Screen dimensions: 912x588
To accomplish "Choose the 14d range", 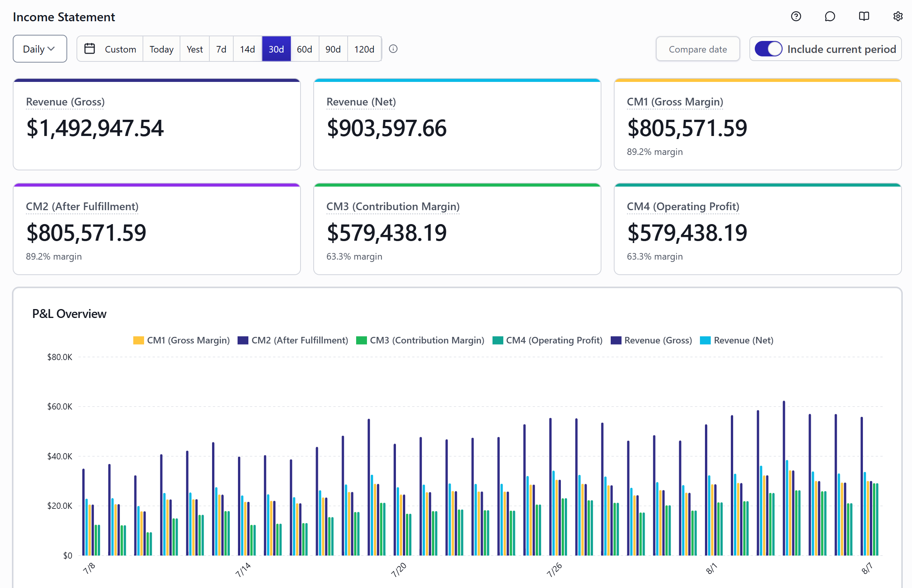I will pyautogui.click(x=248, y=49).
